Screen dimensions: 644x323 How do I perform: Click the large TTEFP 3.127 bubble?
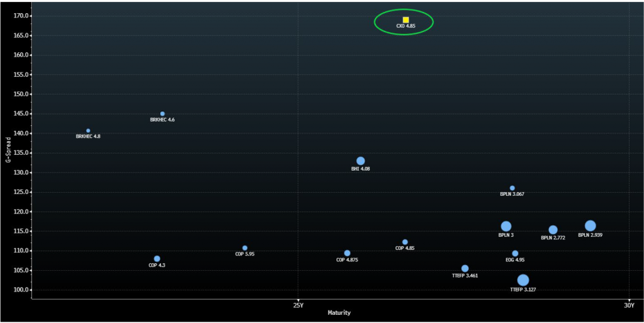(523, 280)
